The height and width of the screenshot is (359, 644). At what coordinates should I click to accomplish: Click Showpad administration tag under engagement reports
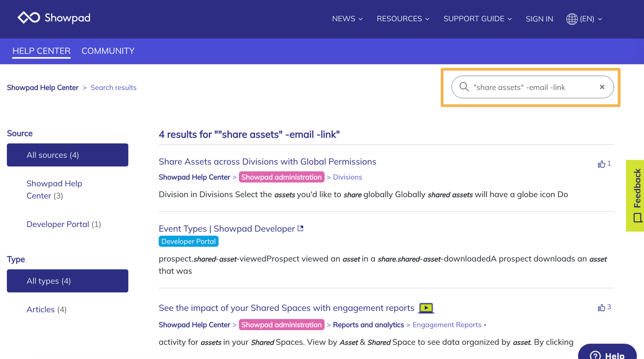coord(281,325)
